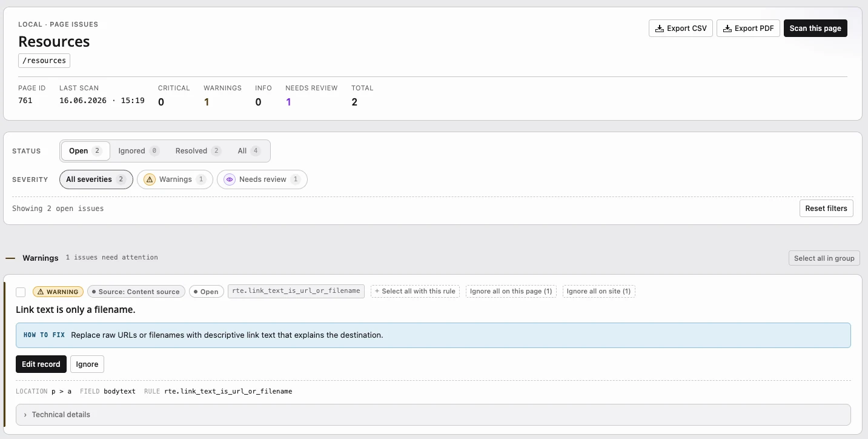Click the FIELD bodytext value
This screenshot has width=868, height=439.
119,392
